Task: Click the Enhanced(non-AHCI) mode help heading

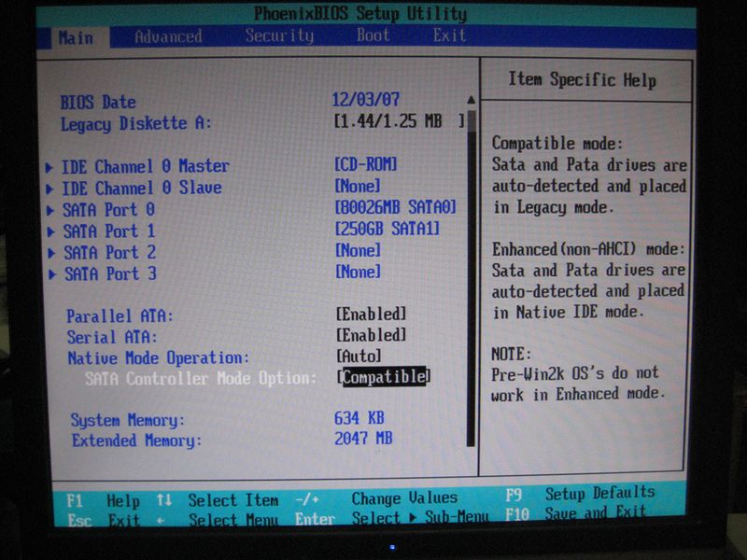Action: point(588,249)
